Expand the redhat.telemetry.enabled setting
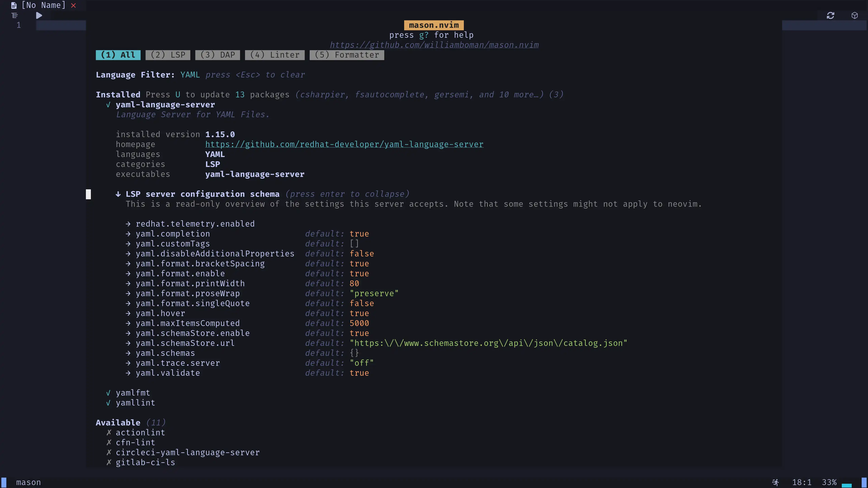 [195, 224]
